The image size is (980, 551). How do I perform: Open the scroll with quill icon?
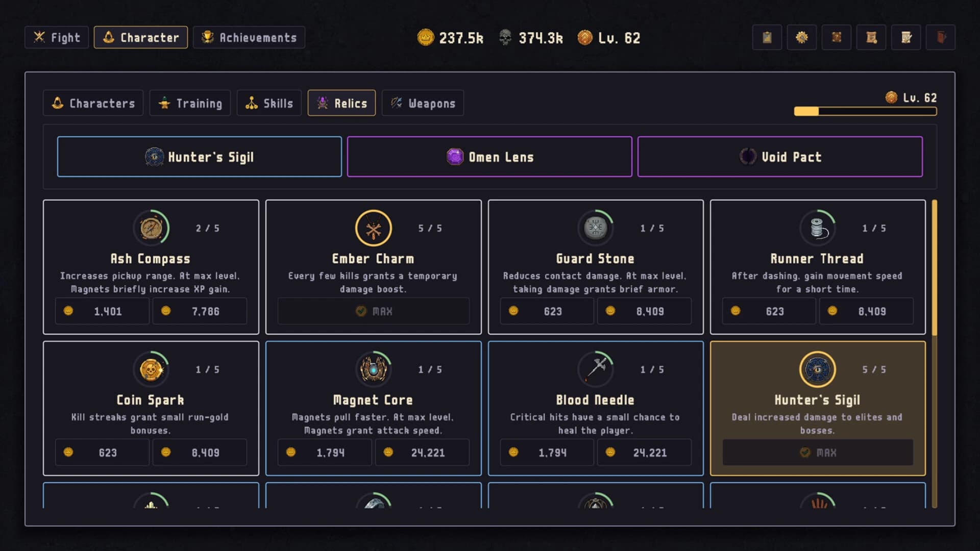point(906,37)
